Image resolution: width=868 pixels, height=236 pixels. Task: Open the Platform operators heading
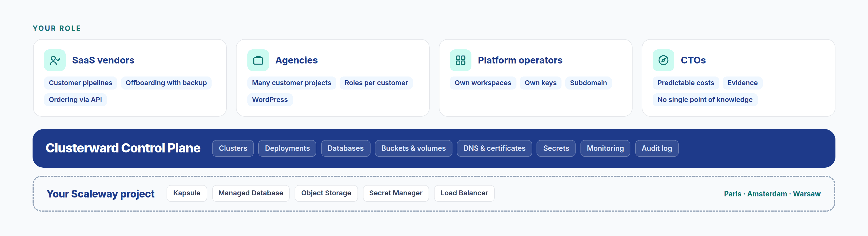pos(520,60)
